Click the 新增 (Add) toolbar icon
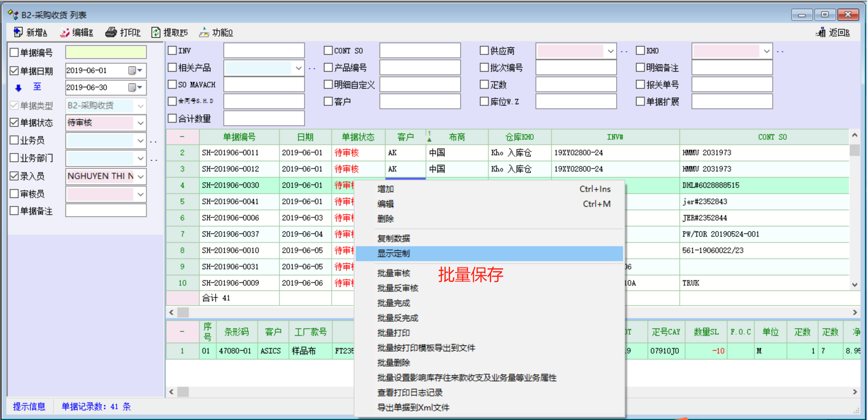This screenshot has width=868, height=420. 18,32
